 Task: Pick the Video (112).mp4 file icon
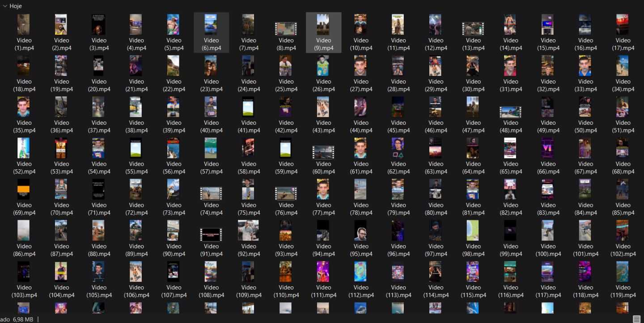[x=360, y=272]
